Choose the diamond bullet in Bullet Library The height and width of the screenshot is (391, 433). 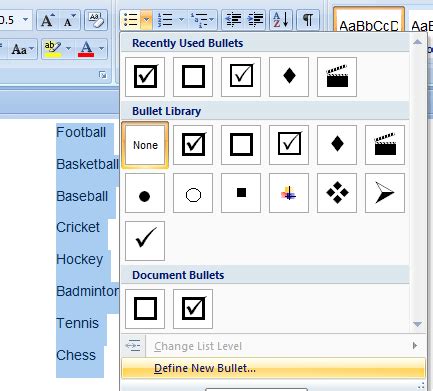[x=337, y=145]
